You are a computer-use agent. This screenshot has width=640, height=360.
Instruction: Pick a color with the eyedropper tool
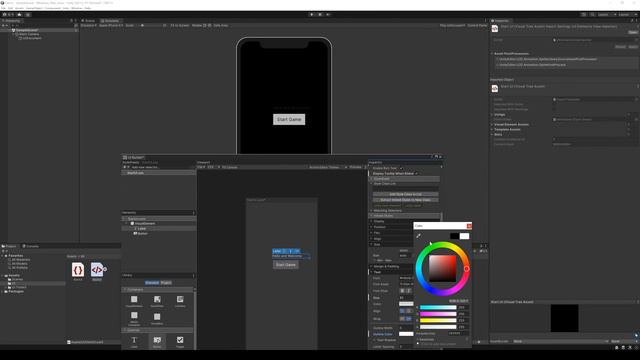[418, 236]
